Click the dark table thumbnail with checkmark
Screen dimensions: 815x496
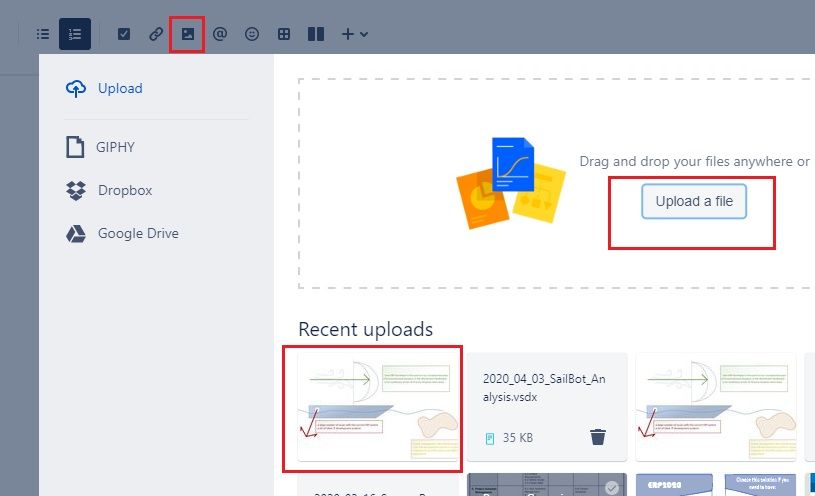[x=547, y=485]
